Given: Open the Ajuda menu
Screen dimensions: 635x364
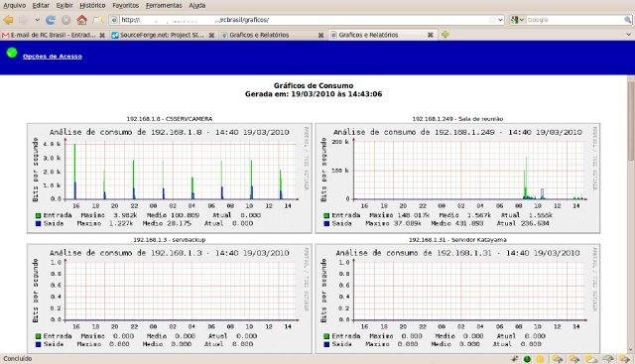Looking at the screenshot, I should click(x=197, y=5).
